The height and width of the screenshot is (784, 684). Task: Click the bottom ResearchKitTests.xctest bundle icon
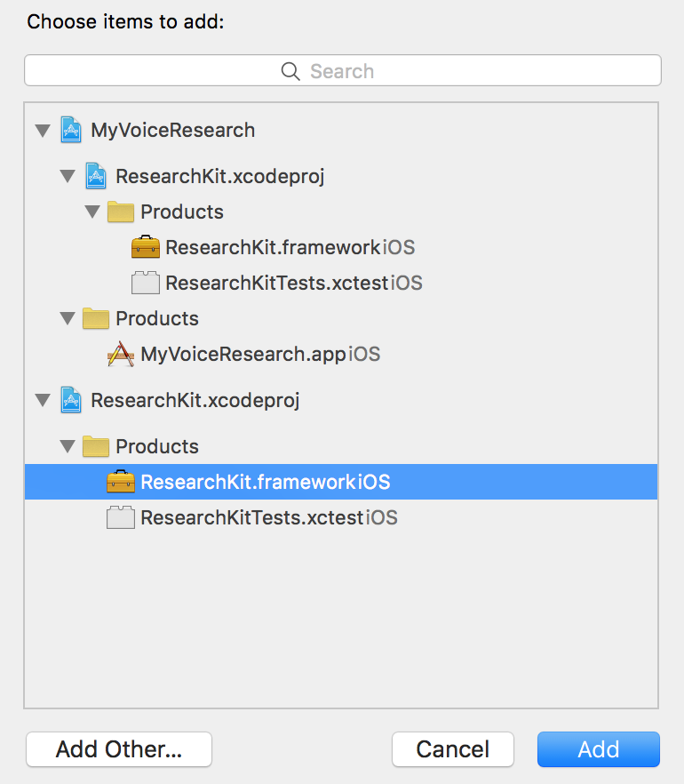pos(121,517)
